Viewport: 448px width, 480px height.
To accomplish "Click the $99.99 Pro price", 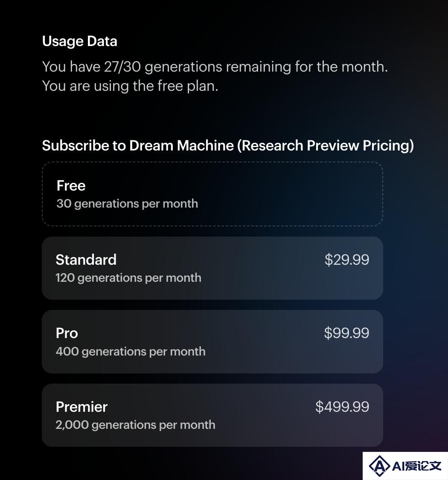I will (x=346, y=333).
